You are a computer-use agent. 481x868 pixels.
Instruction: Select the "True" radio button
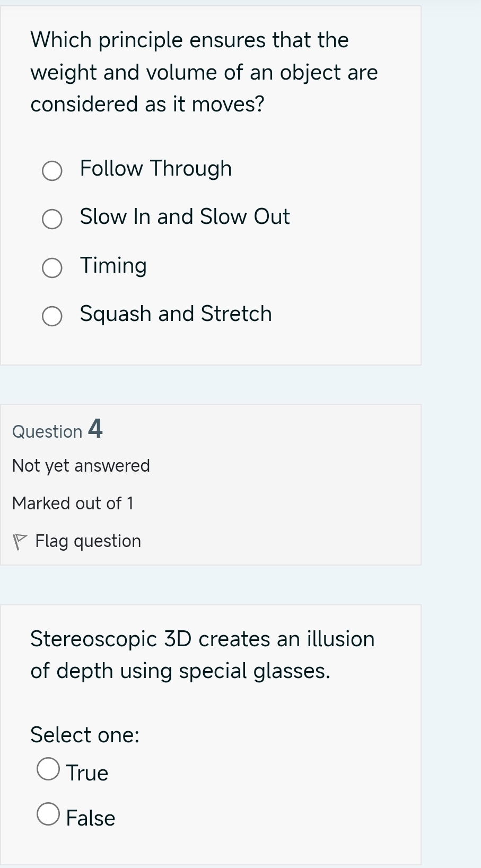point(48,769)
